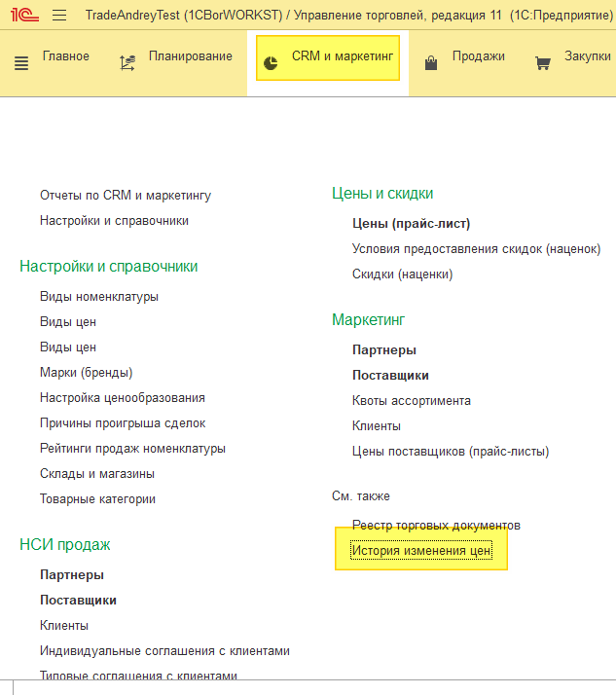Click the Закупки shopping cart icon
Screen dimensions: 616x695
543,63
